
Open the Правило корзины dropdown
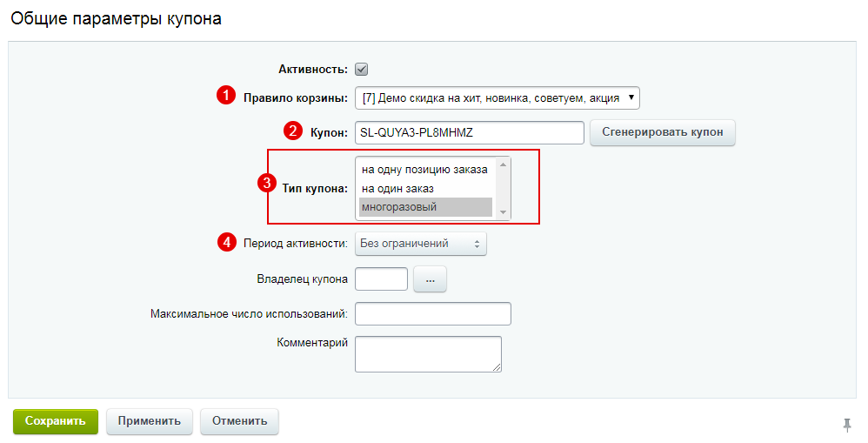point(497,98)
